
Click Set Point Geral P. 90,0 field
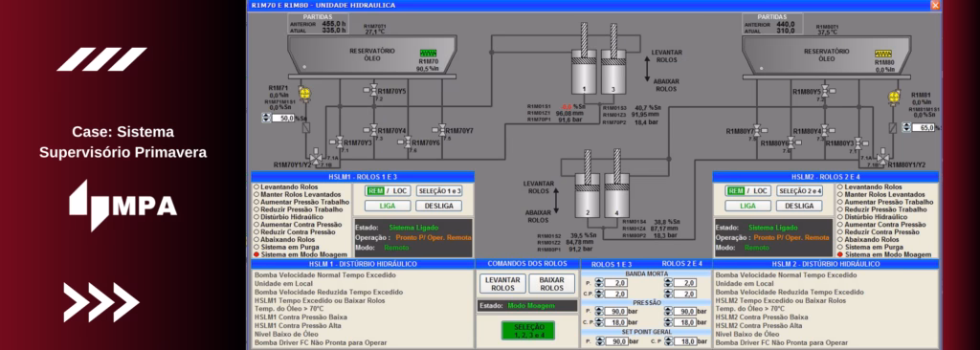click(x=617, y=341)
